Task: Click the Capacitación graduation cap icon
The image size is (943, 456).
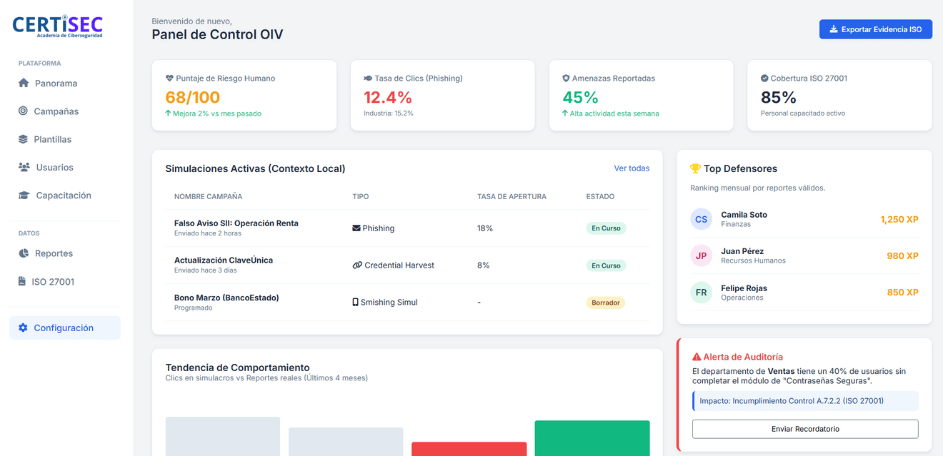Action: click(x=24, y=195)
